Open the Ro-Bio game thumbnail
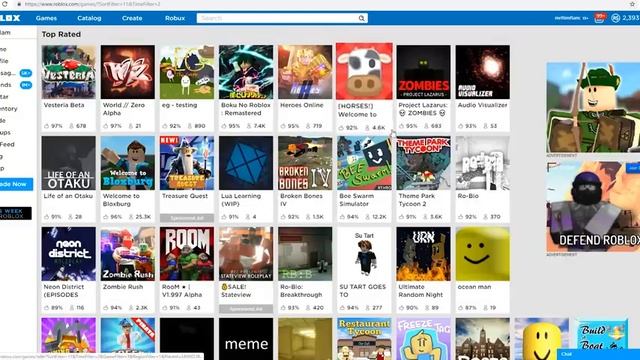This screenshot has width=640, height=360. [482, 163]
